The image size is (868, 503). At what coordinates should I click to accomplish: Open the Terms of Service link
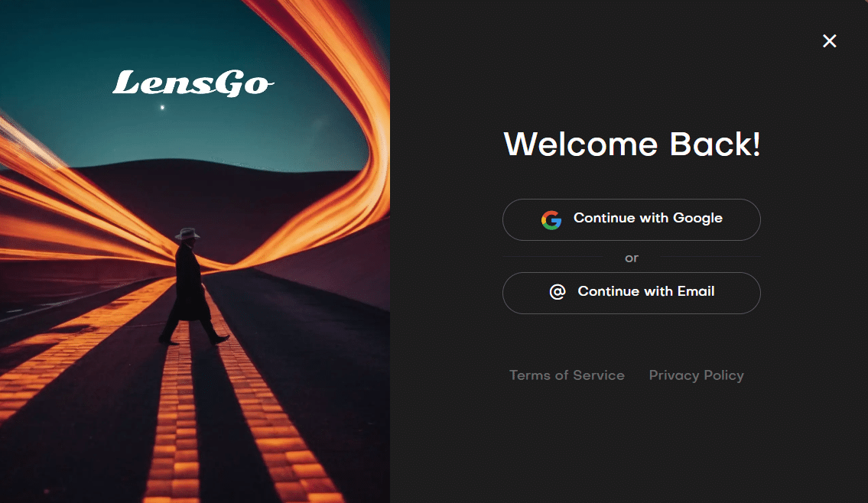click(567, 375)
